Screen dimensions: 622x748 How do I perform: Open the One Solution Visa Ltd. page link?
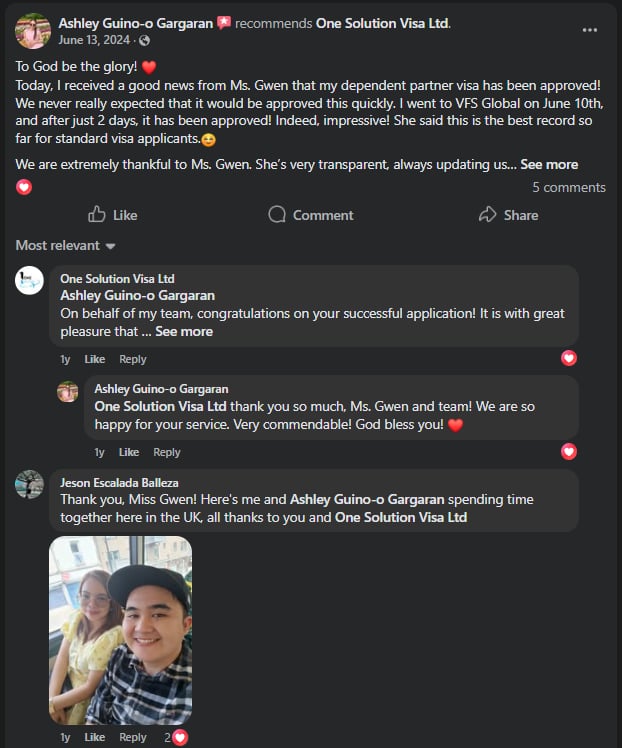[383, 22]
